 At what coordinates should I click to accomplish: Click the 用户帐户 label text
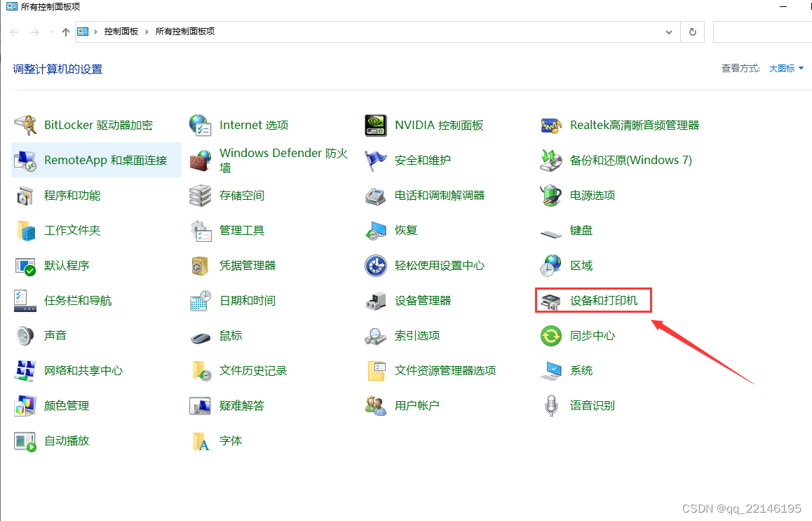417,406
